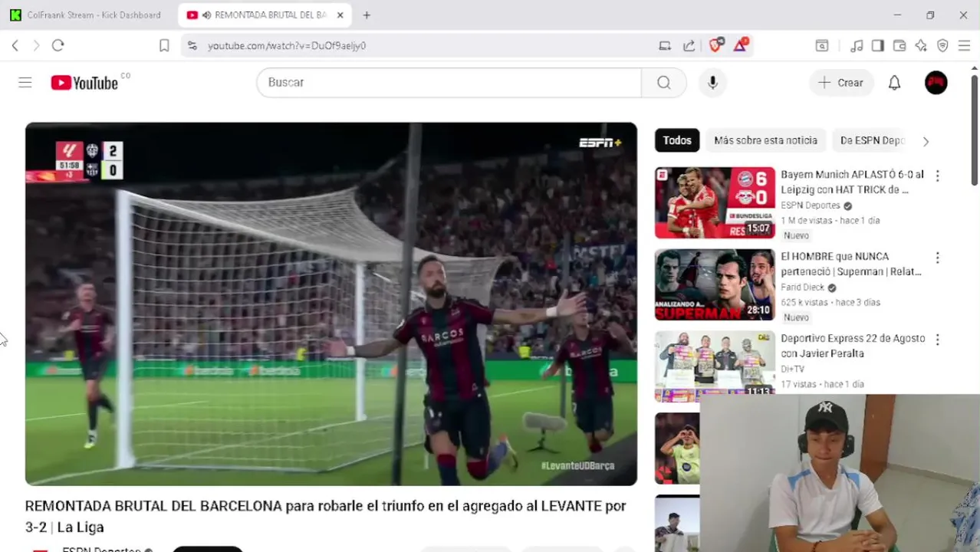Close the YouTube tab
This screenshot has height=552, width=980.
tap(340, 15)
